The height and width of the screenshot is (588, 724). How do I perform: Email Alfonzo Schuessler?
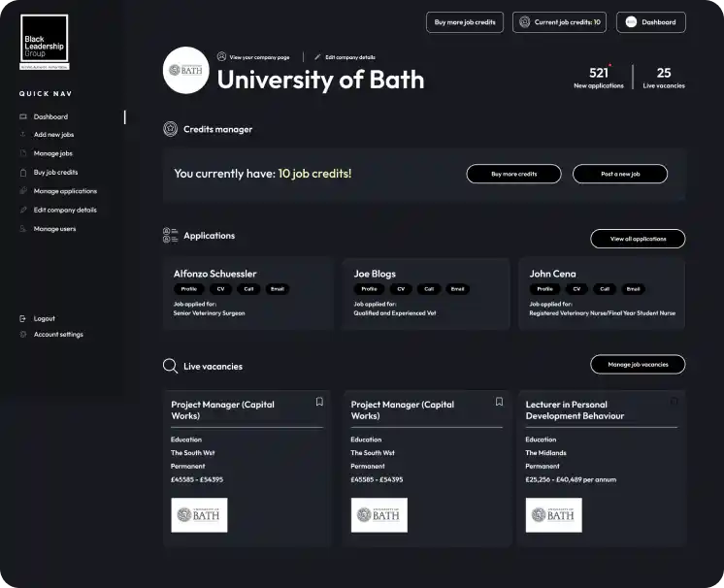pos(278,289)
